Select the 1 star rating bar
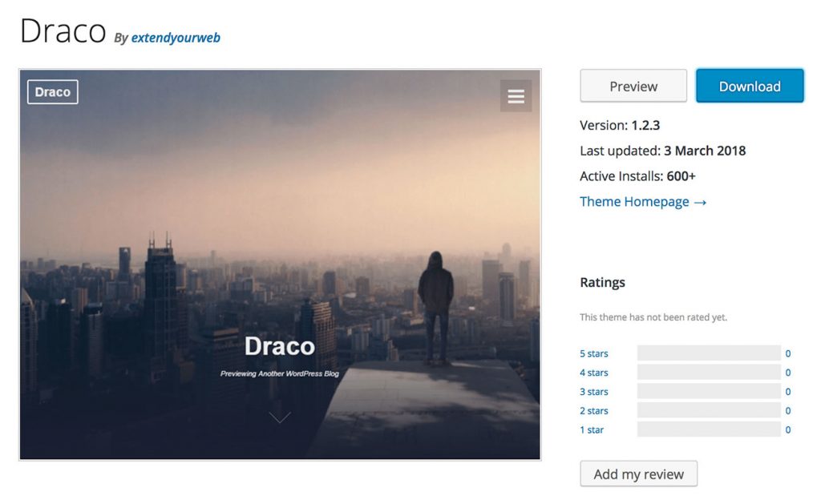 point(709,430)
